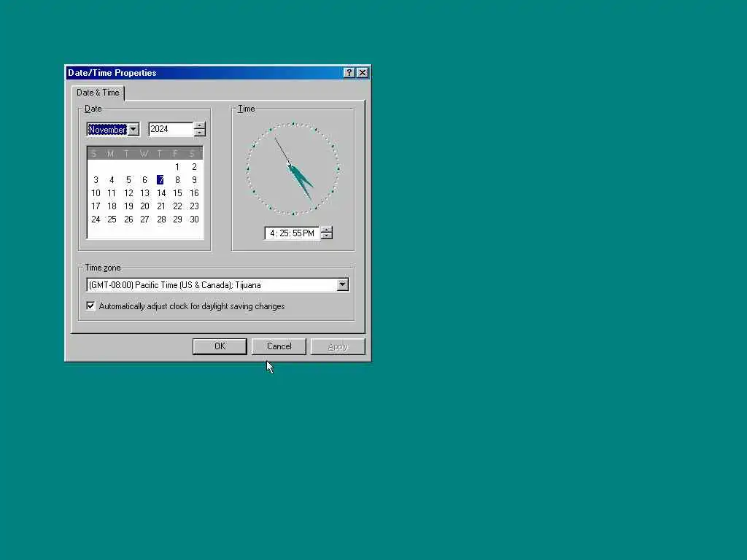
Task: Select day 20 in the calendar
Action: coord(145,206)
